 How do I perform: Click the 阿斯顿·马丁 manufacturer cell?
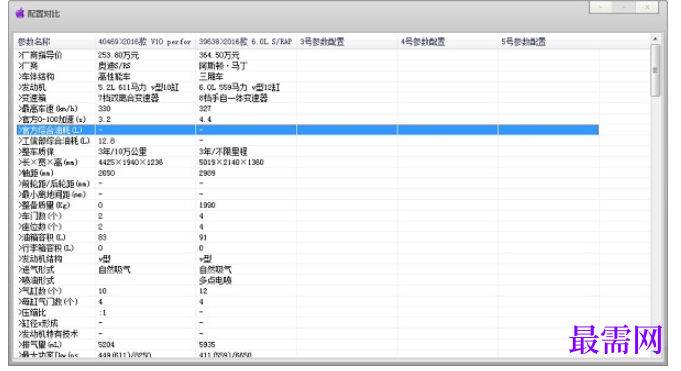point(223,66)
